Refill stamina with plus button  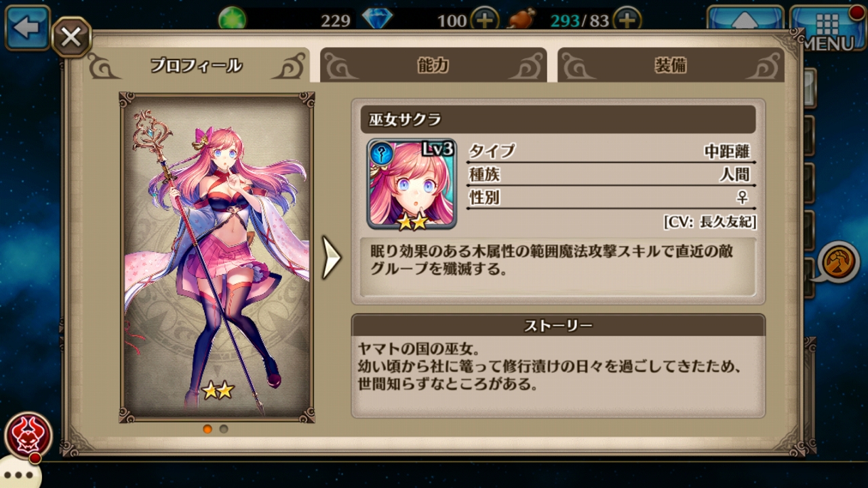[x=627, y=20]
